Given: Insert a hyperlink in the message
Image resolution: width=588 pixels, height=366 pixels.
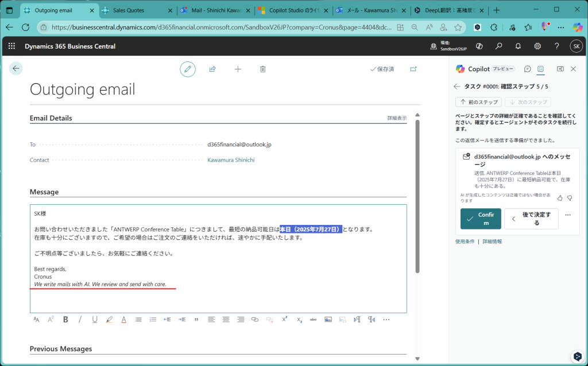Looking at the screenshot, I should 255,320.
